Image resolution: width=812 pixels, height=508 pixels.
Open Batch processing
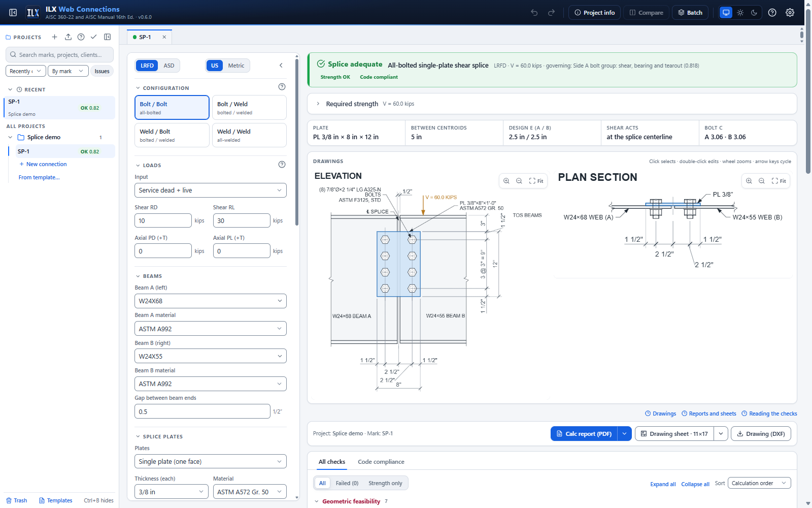[x=690, y=13]
